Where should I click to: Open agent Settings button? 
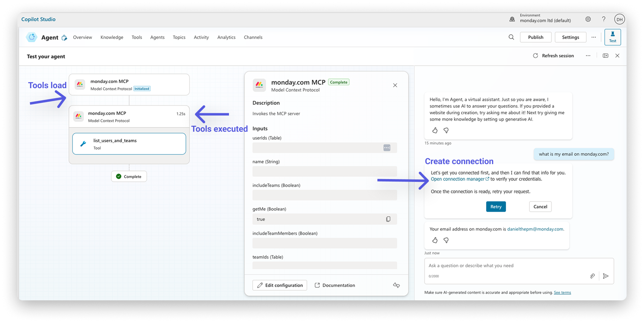coord(570,37)
